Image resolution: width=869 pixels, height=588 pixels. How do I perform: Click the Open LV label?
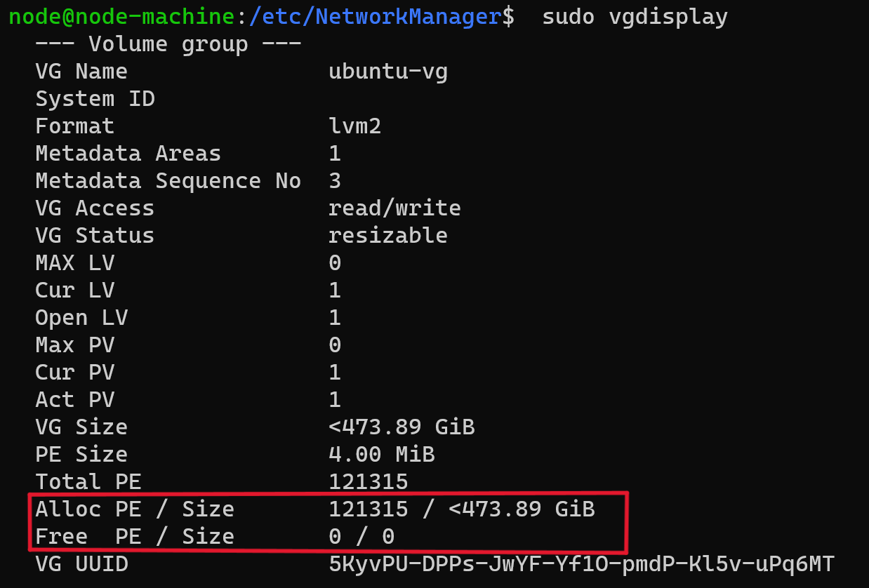pyautogui.click(x=81, y=318)
